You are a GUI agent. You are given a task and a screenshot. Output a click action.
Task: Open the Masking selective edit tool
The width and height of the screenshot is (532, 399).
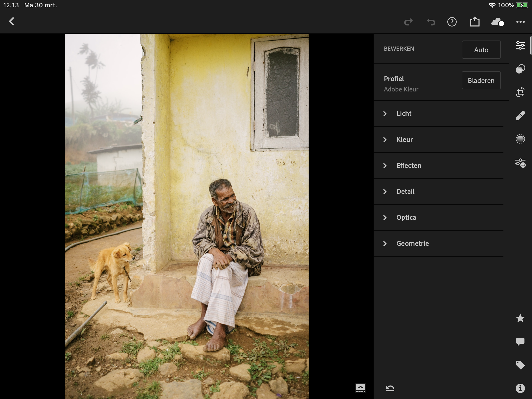(x=520, y=139)
